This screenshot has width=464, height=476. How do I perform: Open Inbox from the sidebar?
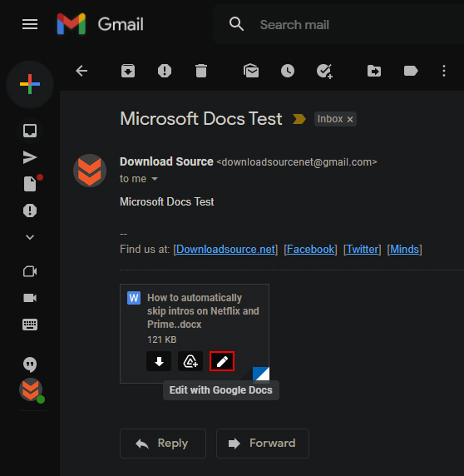[x=30, y=131]
